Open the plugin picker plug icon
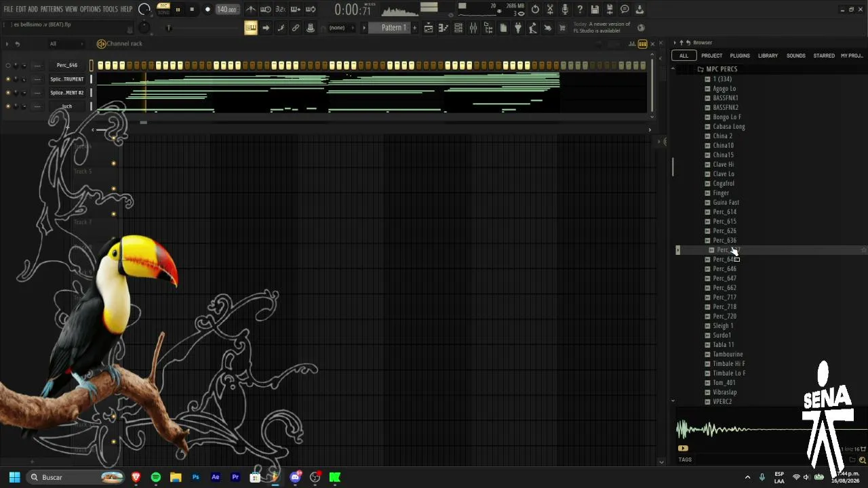This screenshot has width=868, height=488. tap(518, 28)
